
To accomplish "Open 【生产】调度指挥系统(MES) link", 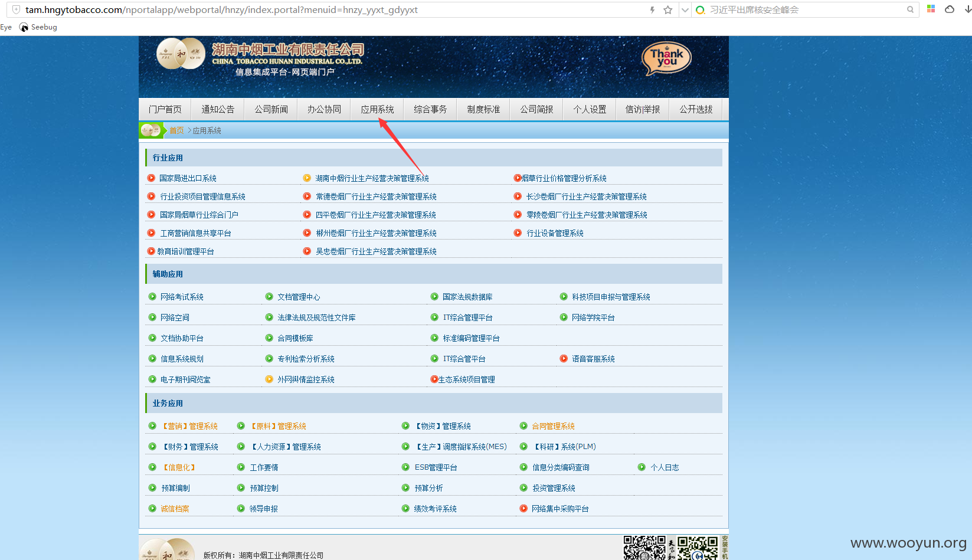I will click(460, 447).
